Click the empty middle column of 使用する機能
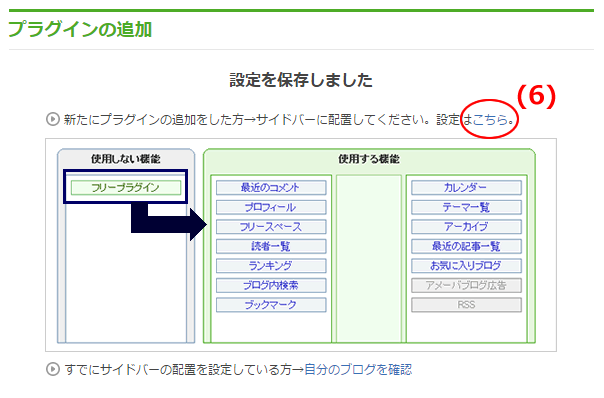This screenshot has width=604, height=398. coord(369,259)
